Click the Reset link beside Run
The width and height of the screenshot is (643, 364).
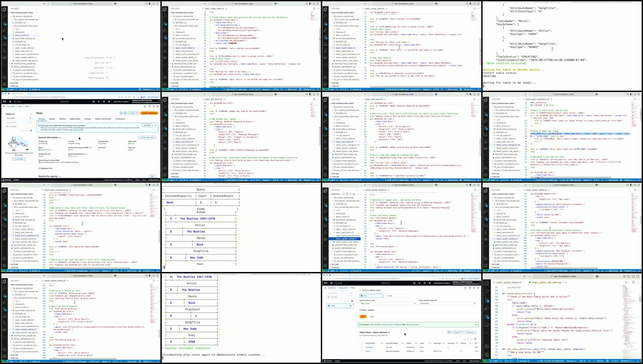[x=372, y=317]
